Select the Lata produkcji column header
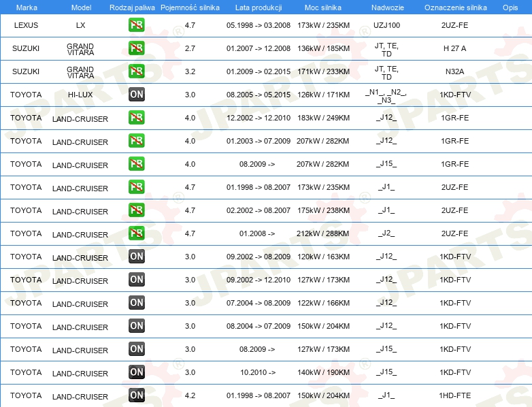Screen dimensions: 532x407 pyautogui.click(x=259, y=7)
